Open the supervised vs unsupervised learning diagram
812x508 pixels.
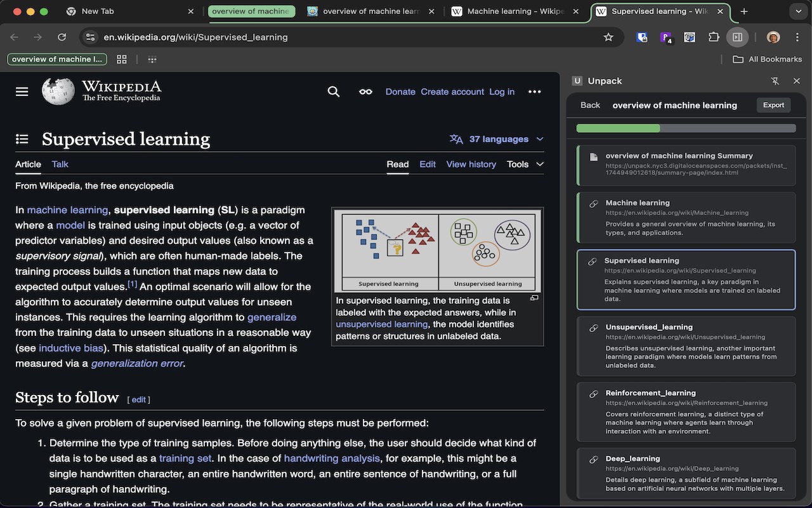point(437,250)
